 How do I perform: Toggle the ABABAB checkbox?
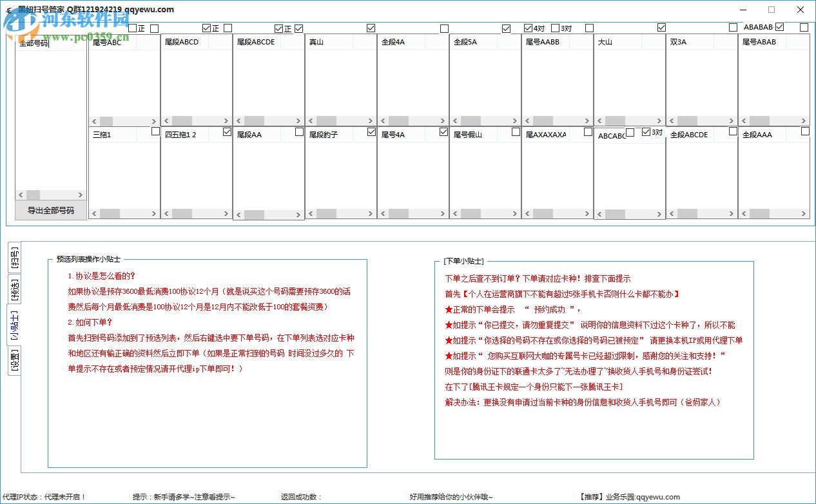[779, 28]
